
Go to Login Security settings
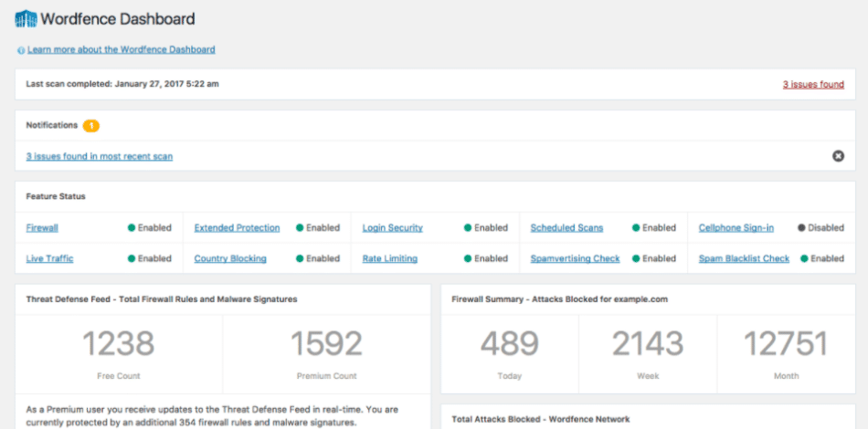[x=392, y=228]
